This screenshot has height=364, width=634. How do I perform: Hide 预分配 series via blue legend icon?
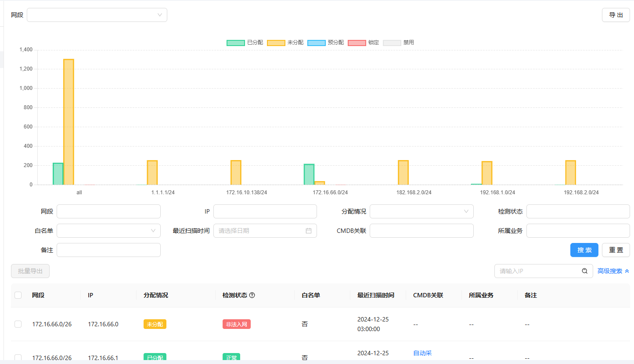(316, 43)
